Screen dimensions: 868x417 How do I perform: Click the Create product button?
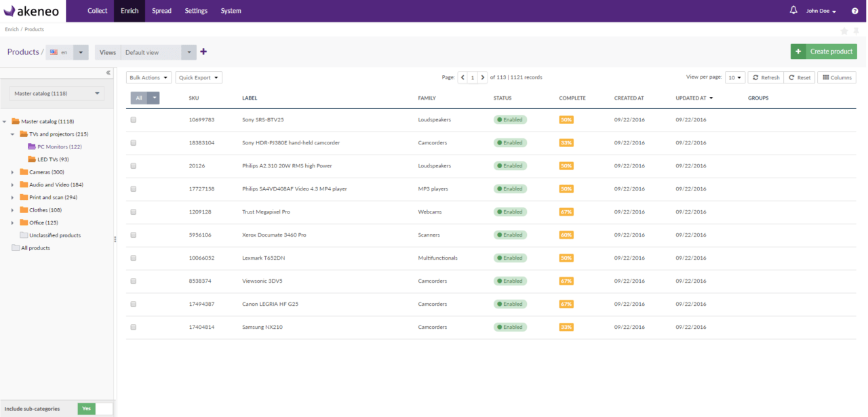(824, 52)
